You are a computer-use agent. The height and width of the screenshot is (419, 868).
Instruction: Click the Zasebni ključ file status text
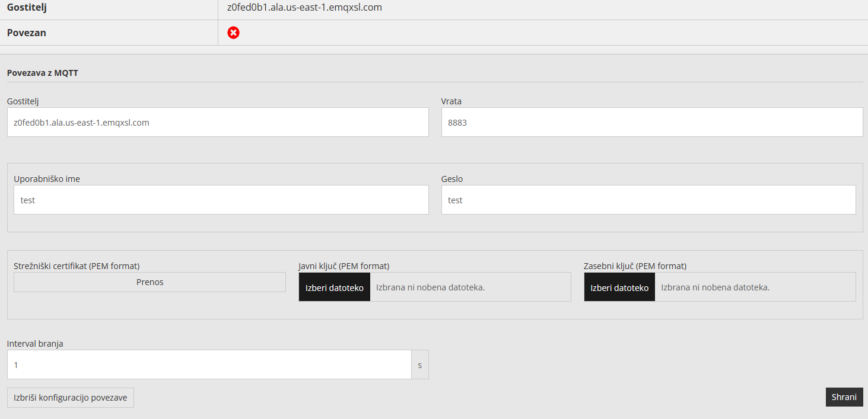[716, 287]
